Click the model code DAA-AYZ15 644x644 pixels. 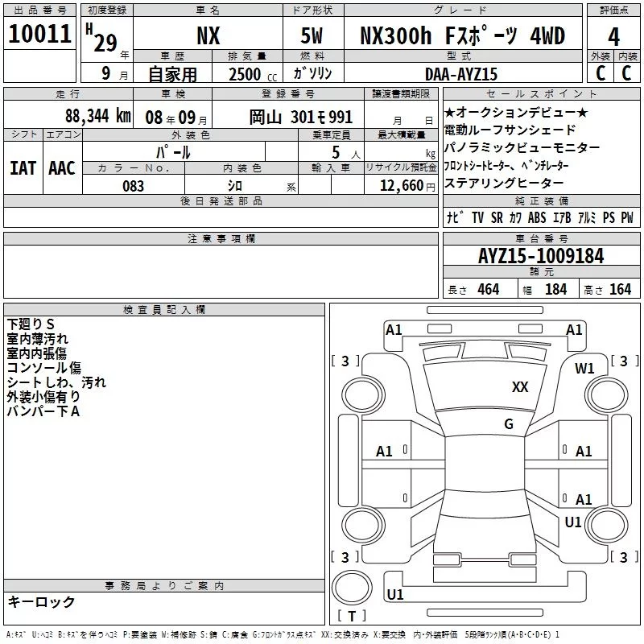coord(461,74)
